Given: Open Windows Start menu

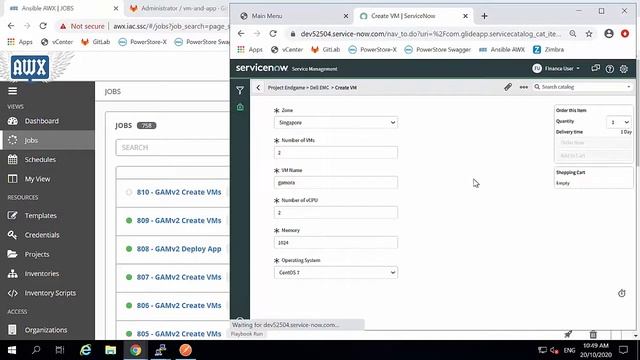Looking at the screenshot, I should click(x=12, y=350).
